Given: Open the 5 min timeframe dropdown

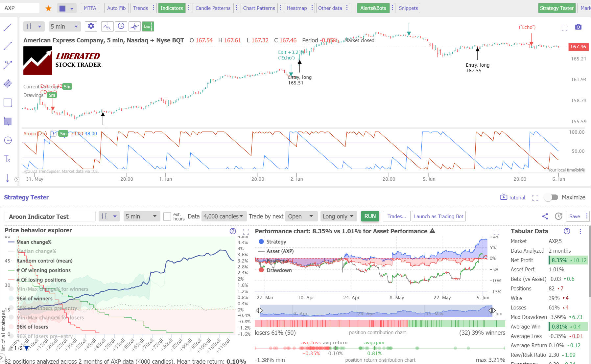Looking at the screenshot, I should click(x=64, y=26).
